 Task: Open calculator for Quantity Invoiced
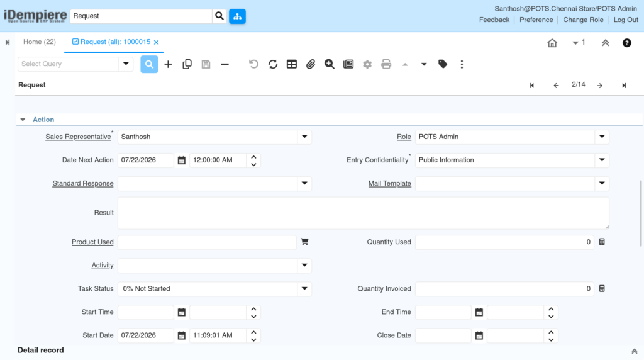tap(602, 289)
